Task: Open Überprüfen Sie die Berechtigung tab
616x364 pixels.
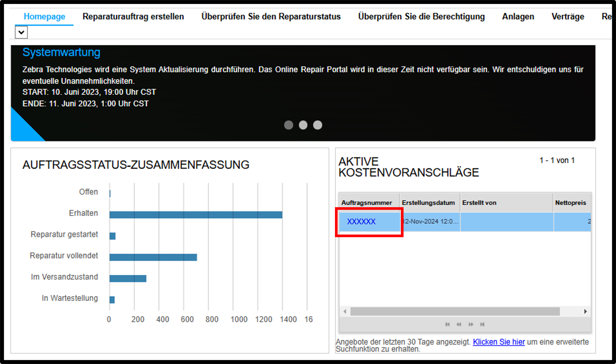Action: click(421, 16)
